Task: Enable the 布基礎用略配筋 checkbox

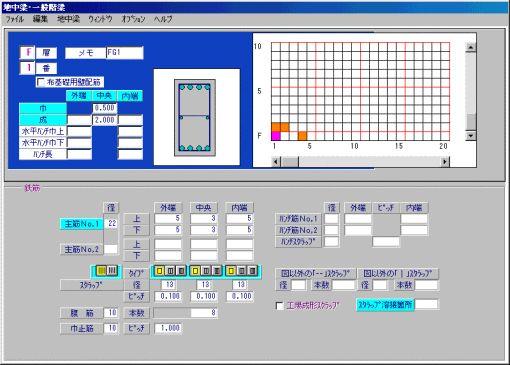Action: (x=41, y=82)
